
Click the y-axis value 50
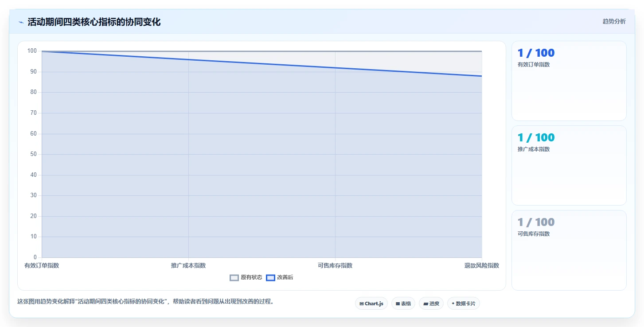point(34,154)
